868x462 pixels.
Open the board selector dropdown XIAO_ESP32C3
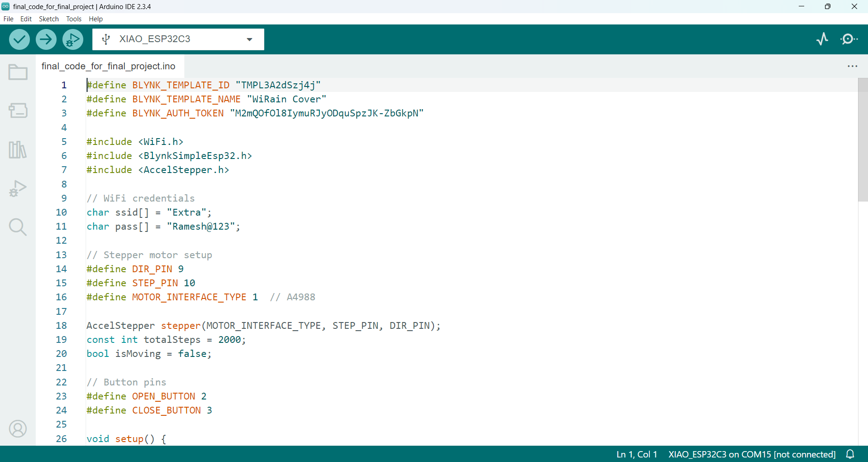coord(178,39)
